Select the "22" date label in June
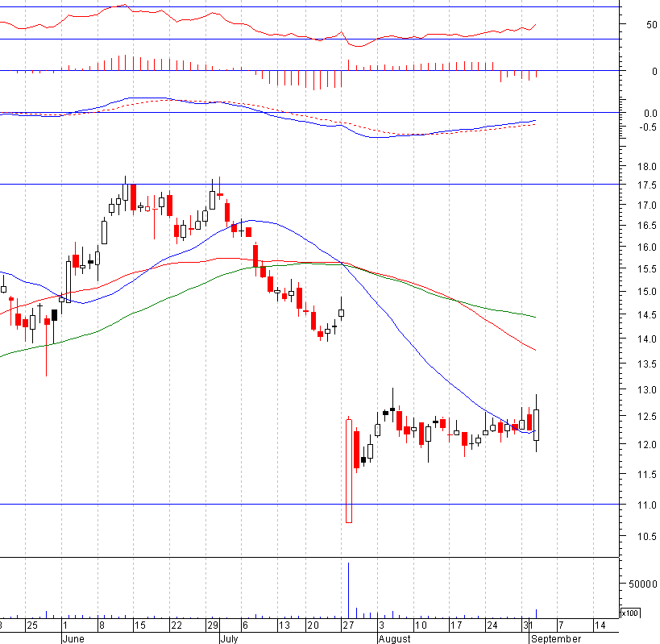 tap(176, 625)
